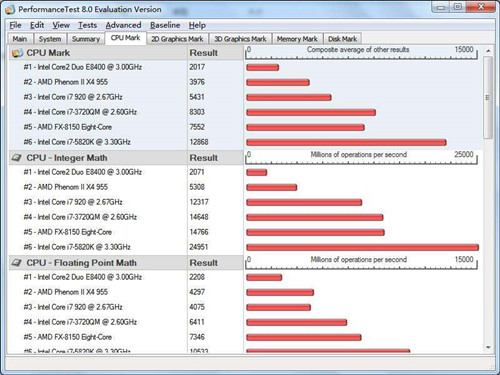Click the vertical scrollbar thumb
This screenshot has width=500, height=375.
[x=488, y=98]
